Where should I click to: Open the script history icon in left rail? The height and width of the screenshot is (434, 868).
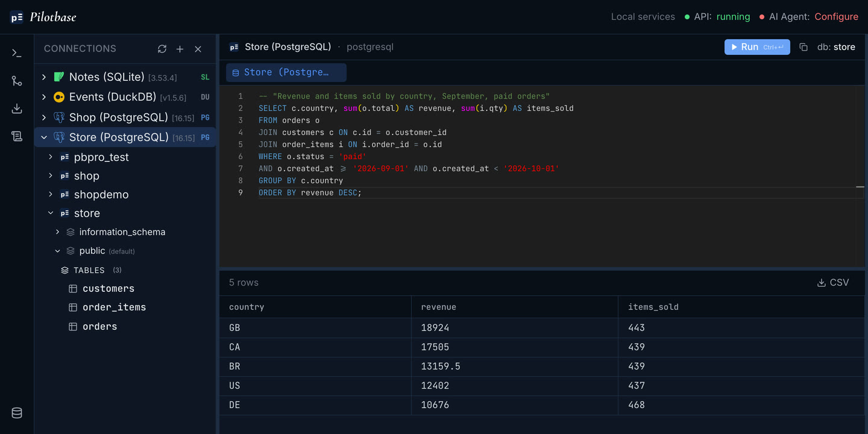(x=17, y=136)
